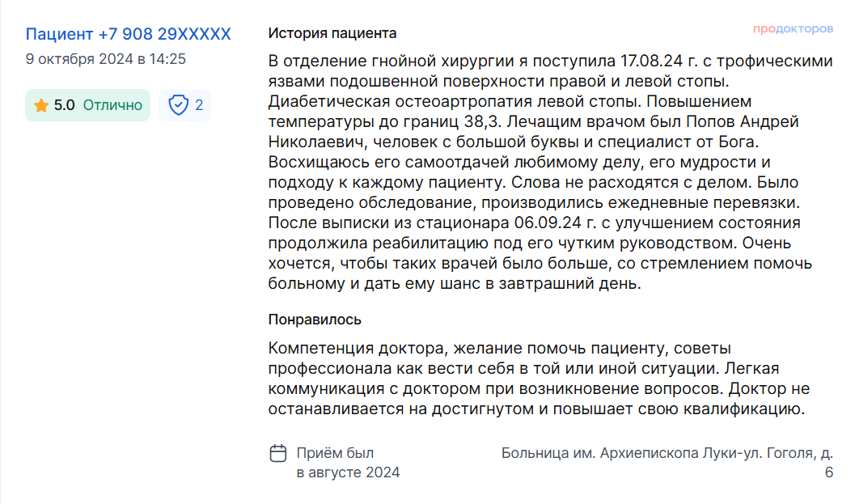Click the Приём был в августе 2024 text
Viewport: 855px width, 504px height.
348,463
